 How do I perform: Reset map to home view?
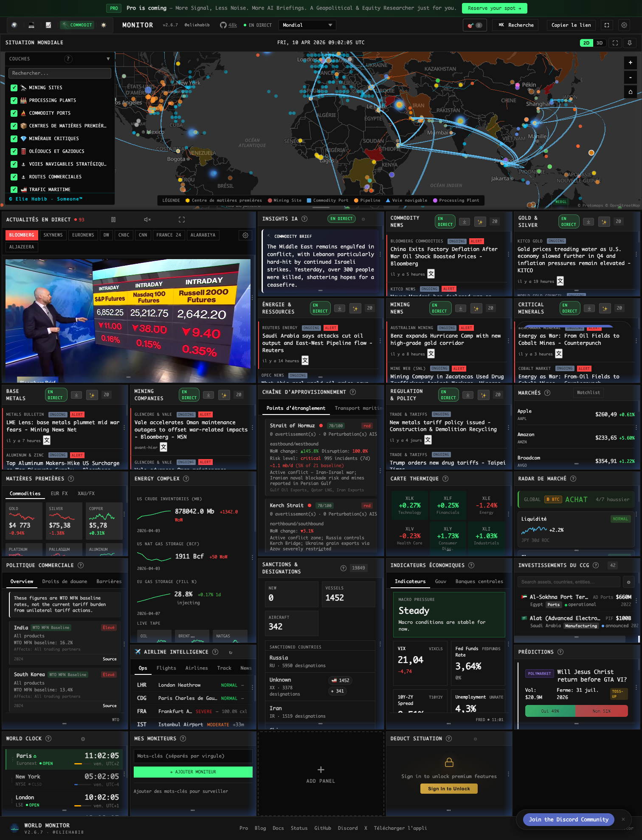[x=630, y=92]
